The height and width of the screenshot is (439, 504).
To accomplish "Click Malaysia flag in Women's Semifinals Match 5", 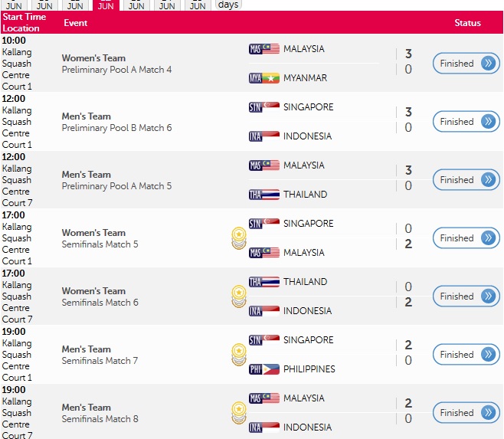I will click(264, 253).
